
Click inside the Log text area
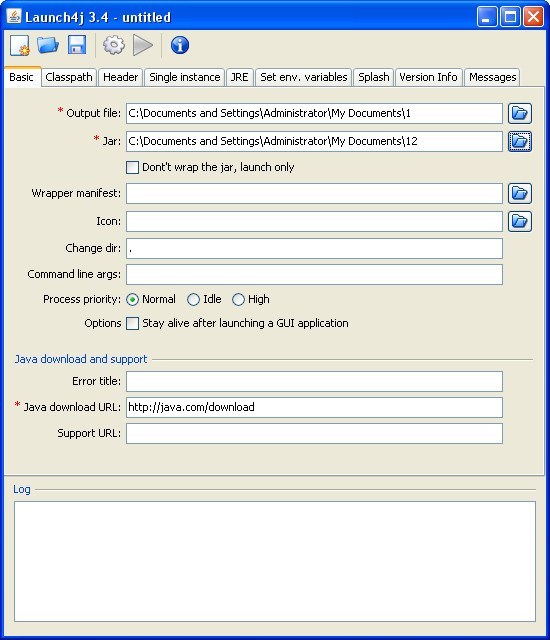(275, 561)
